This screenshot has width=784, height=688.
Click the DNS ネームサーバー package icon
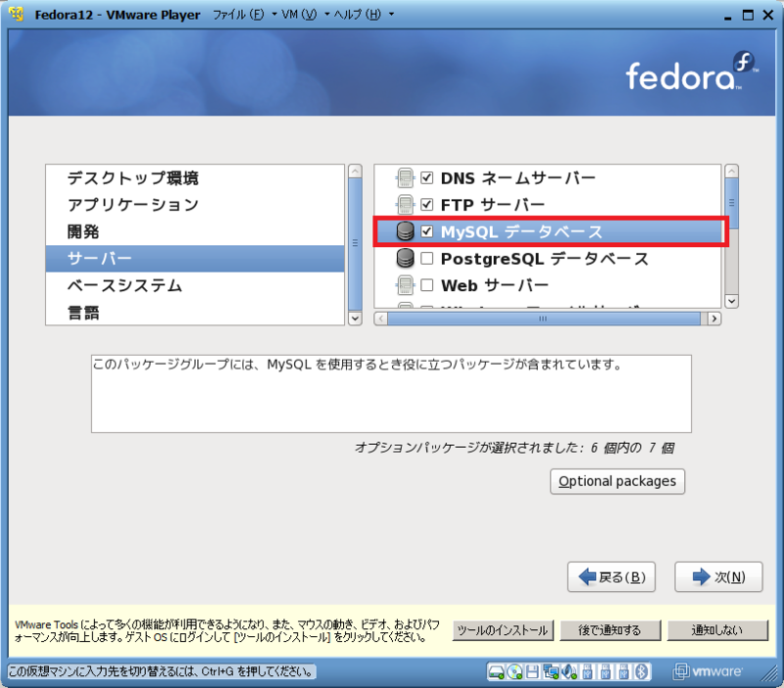[405, 177]
